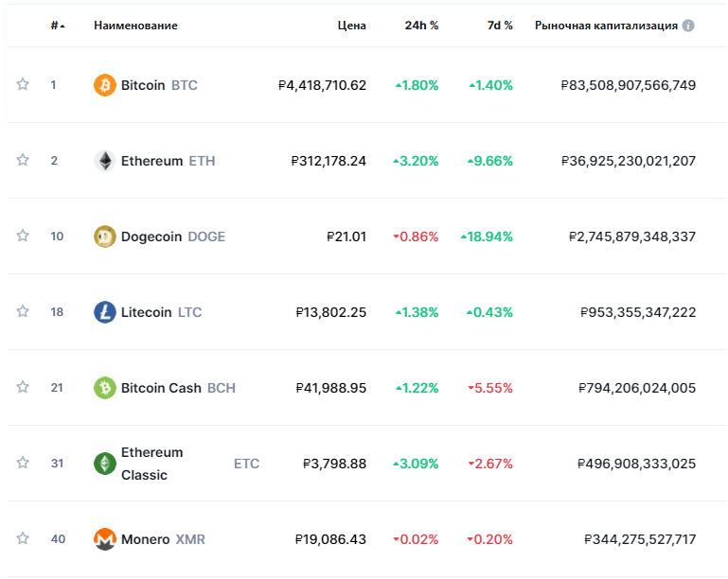Open market capitalization info tooltip icon

(x=688, y=26)
